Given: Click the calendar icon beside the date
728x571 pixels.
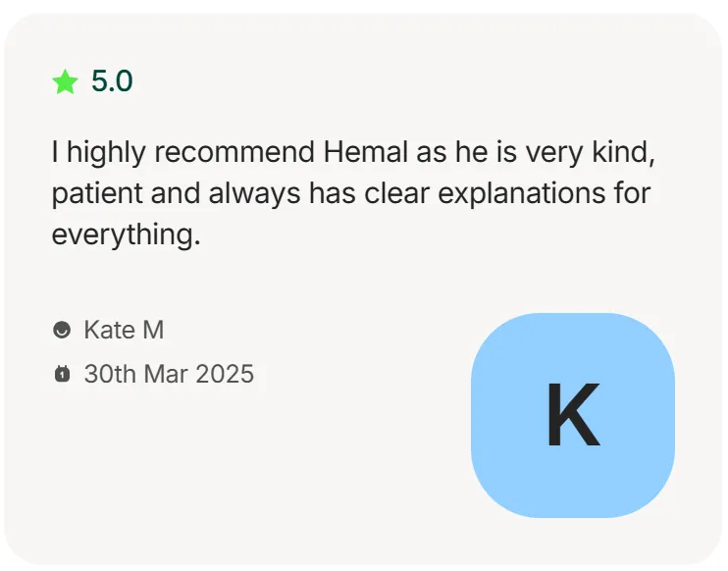Looking at the screenshot, I should [62, 374].
